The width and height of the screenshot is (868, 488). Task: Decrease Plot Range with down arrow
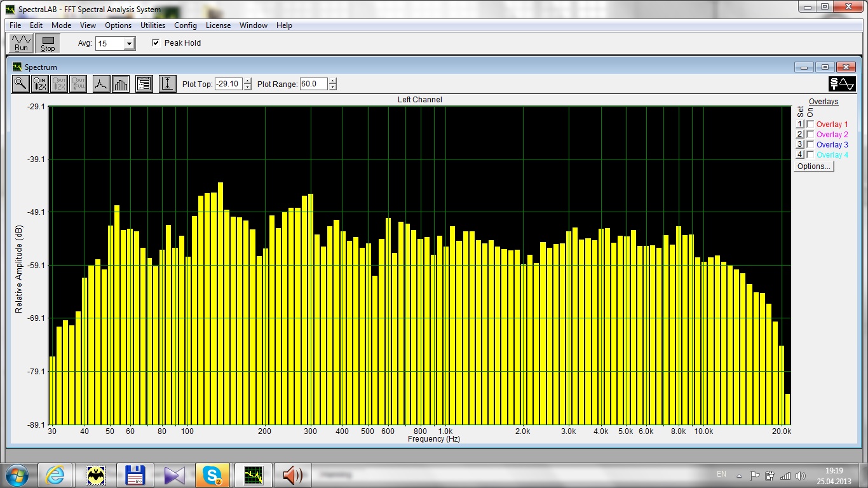coord(333,87)
